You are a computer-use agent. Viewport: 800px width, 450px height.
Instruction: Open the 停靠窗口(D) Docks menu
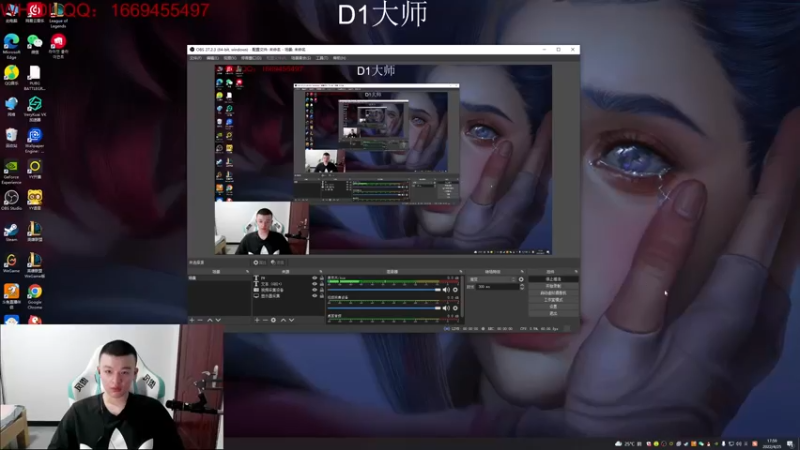[x=251, y=58]
